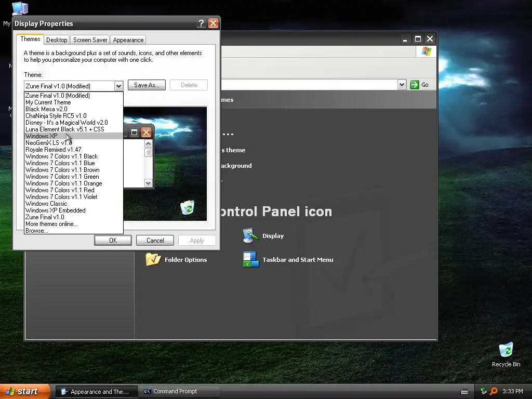
Task: Switch to Command Prompt taskbar item
Action: tap(180, 392)
